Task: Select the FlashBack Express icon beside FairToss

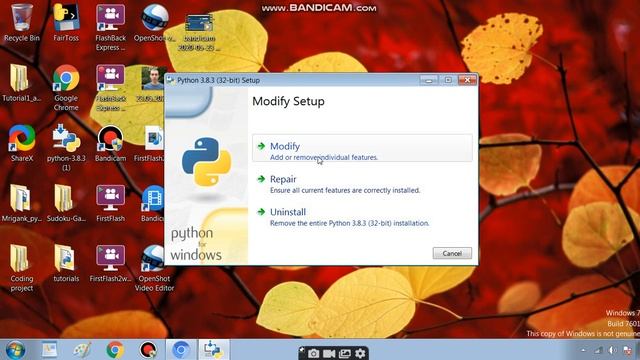Action: point(111,28)
